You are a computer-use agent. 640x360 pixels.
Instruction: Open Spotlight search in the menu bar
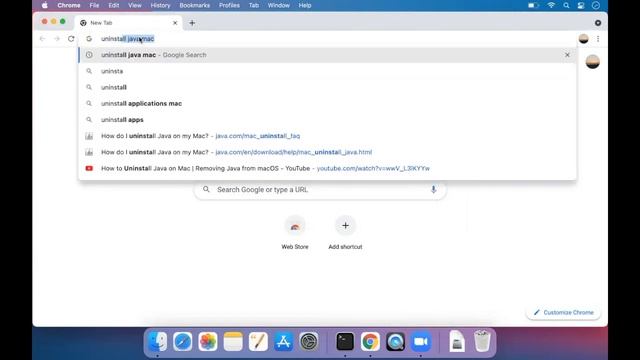click(x=566, y=5)
